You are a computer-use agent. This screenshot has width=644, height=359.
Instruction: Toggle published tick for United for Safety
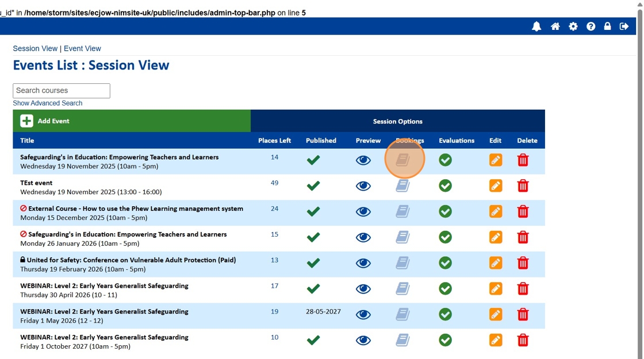point(313,263)
